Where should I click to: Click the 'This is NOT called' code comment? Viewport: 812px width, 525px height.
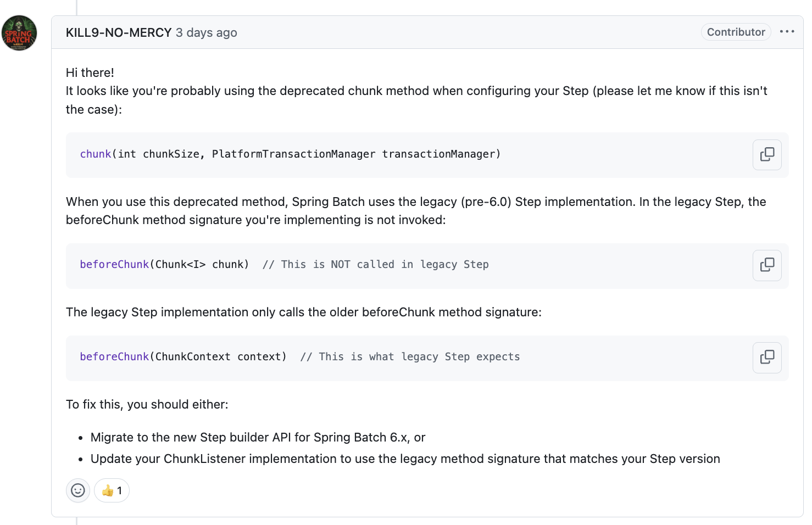click(376, 265)
